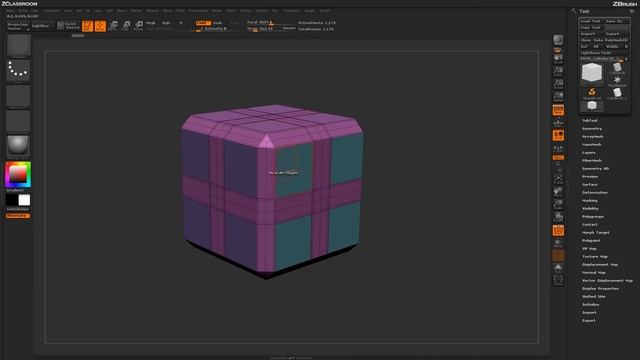The height and width of the screenshot is (360, 640).
Task: Select the Move transform icon in top shelf
Action: [x=113, y=26]
